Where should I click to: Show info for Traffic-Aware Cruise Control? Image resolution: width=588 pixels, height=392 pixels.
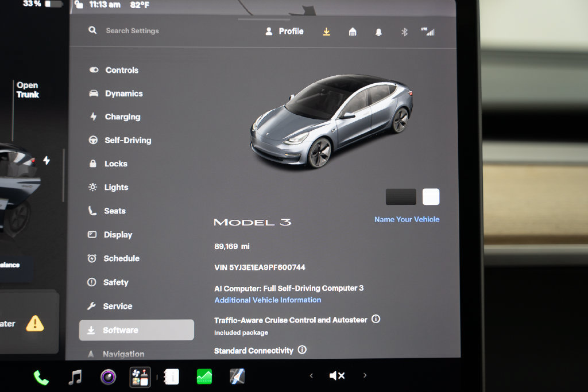pos(376,319)
